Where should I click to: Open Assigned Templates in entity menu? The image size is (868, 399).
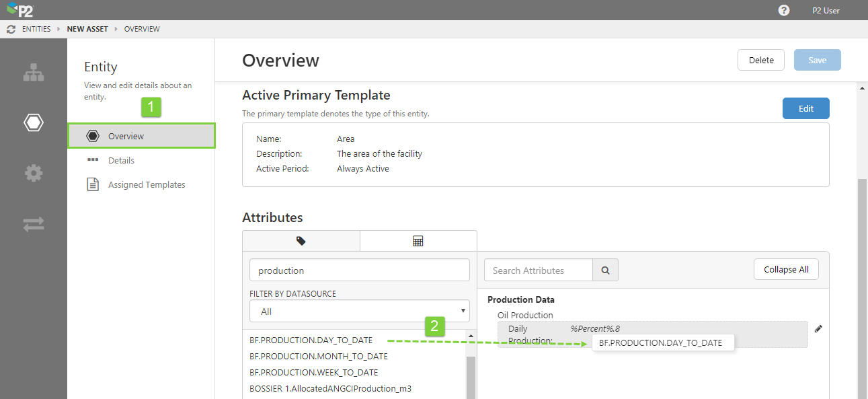[x=147, y=184]
